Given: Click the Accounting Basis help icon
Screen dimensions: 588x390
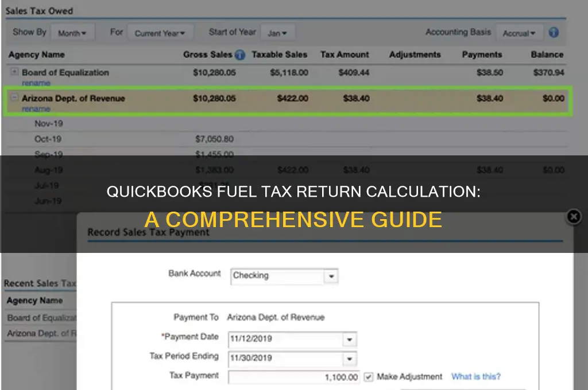Looking at the screenshot, I should 554,33.
